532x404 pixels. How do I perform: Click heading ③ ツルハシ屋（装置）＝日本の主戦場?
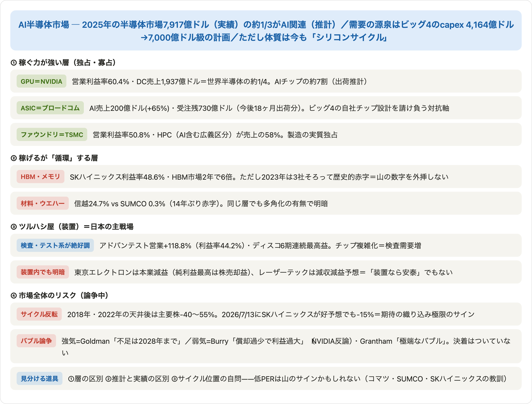coord(72,227)
